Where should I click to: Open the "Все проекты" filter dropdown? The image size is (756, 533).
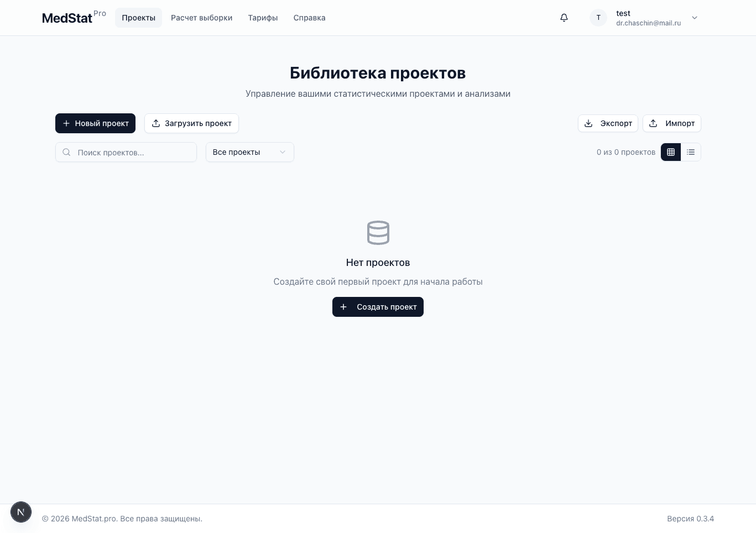click(x=250, y=152)
